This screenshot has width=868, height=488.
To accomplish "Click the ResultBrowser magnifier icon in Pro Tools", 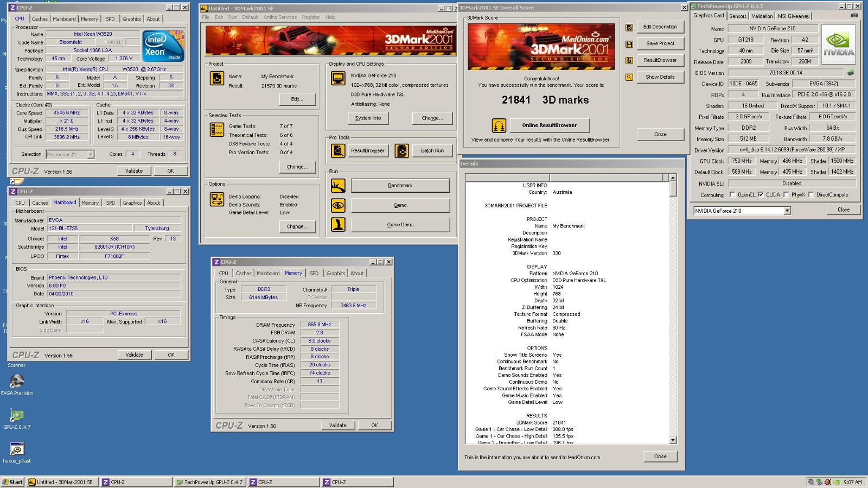I will pos(337,150).
